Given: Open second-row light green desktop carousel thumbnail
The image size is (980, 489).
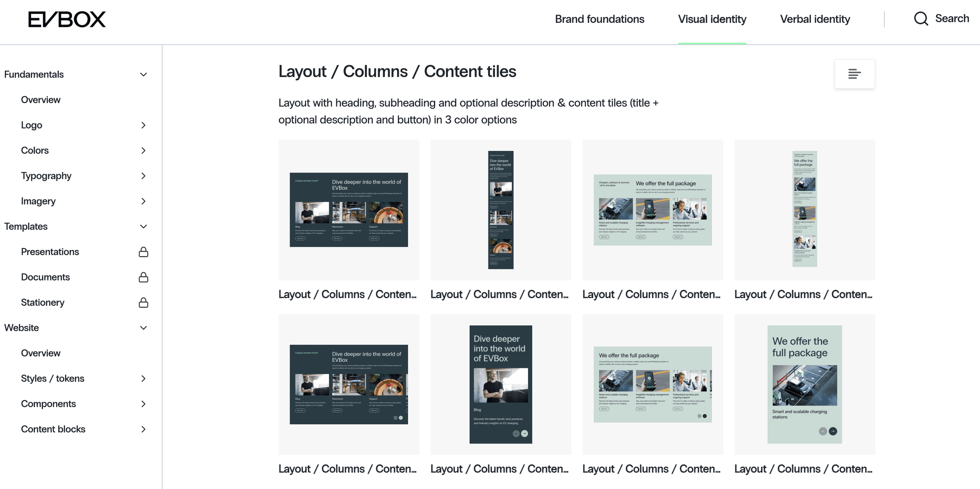Looking at the screenshot, I should [653, 384].
